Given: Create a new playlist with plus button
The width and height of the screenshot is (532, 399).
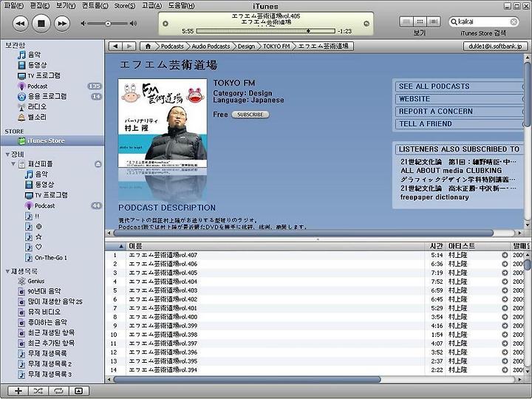Looking at the screenshot, I should (x=18, y=391).
